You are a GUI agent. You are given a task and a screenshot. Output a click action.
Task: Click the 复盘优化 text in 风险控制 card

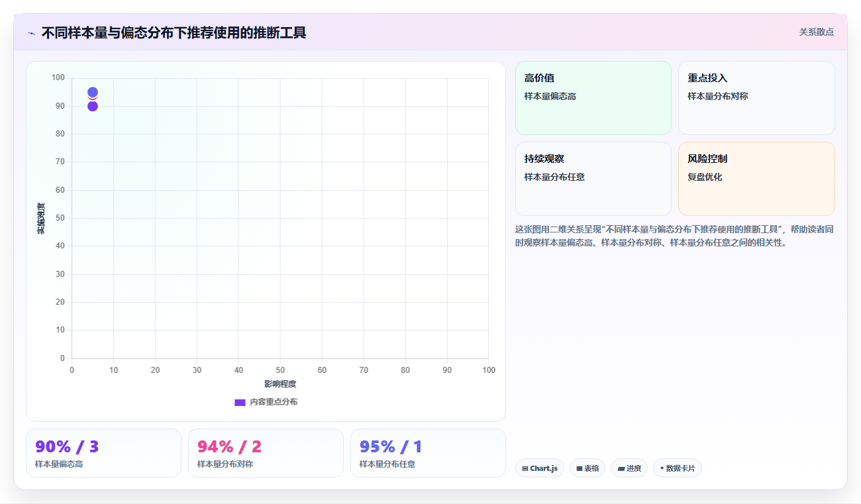pyautogui.click(x=705, y=177)
